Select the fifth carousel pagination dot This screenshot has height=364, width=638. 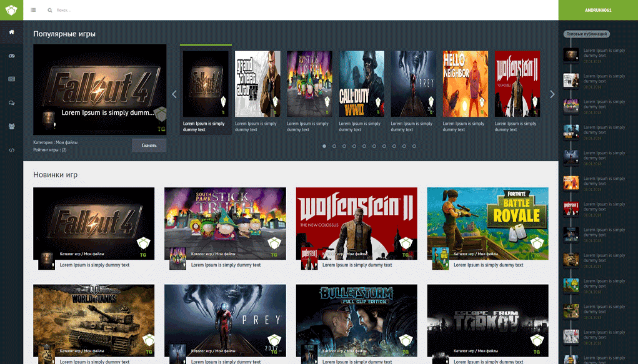coord(364,146)
